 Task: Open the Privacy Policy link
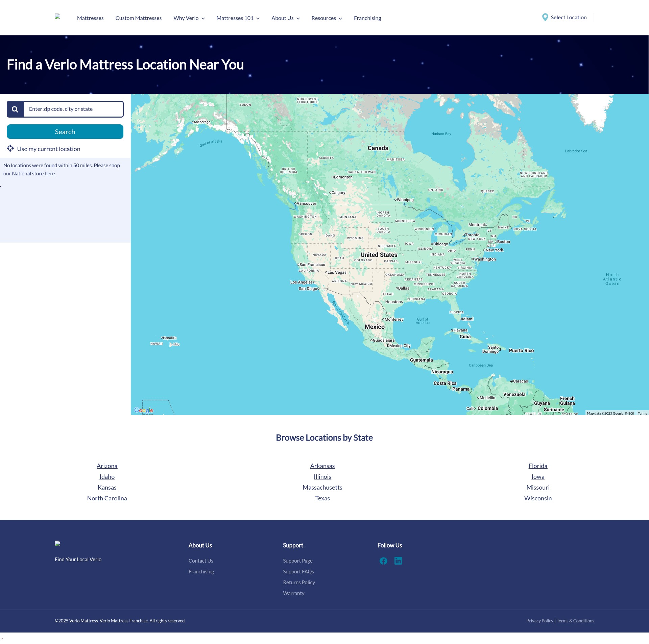[540, 621]
